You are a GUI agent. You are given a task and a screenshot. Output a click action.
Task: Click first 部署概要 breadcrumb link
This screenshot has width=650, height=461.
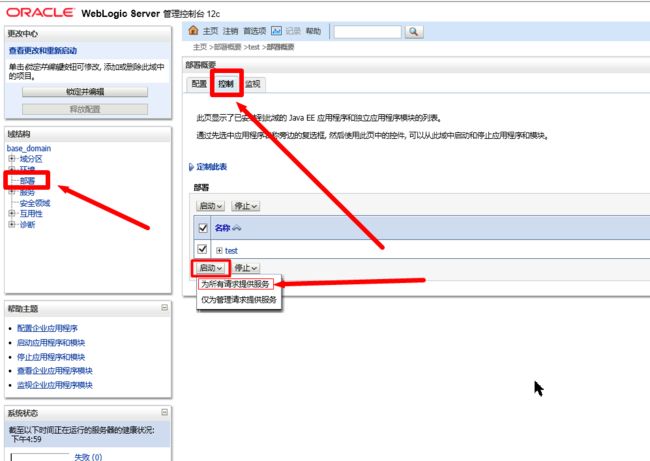click(227, 47)
